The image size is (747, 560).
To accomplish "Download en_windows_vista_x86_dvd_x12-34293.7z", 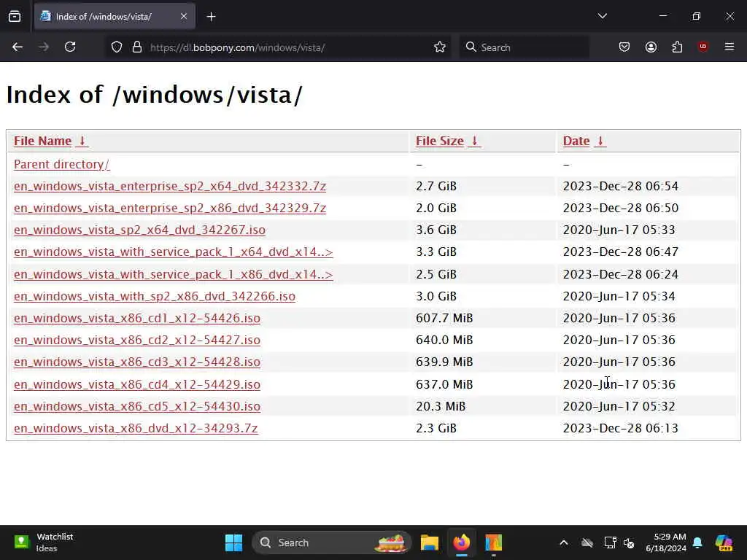I will (x=136, y=428).
